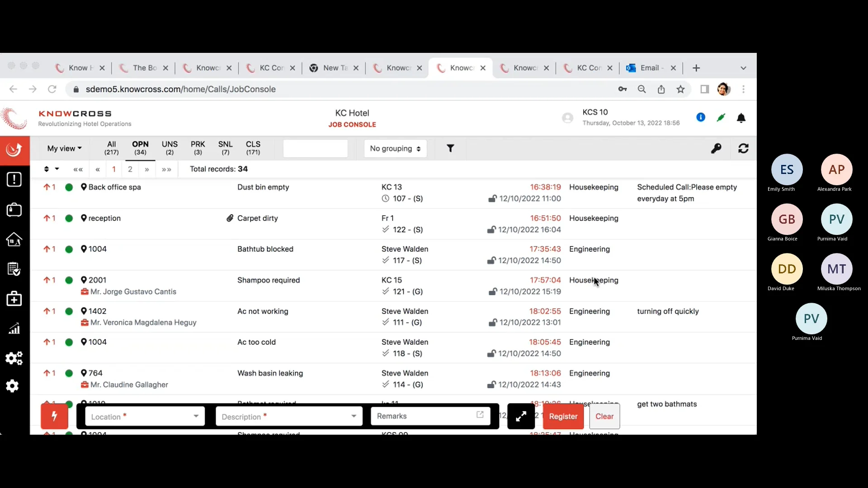Jump to page 2 in the pagination

[130, 169]
